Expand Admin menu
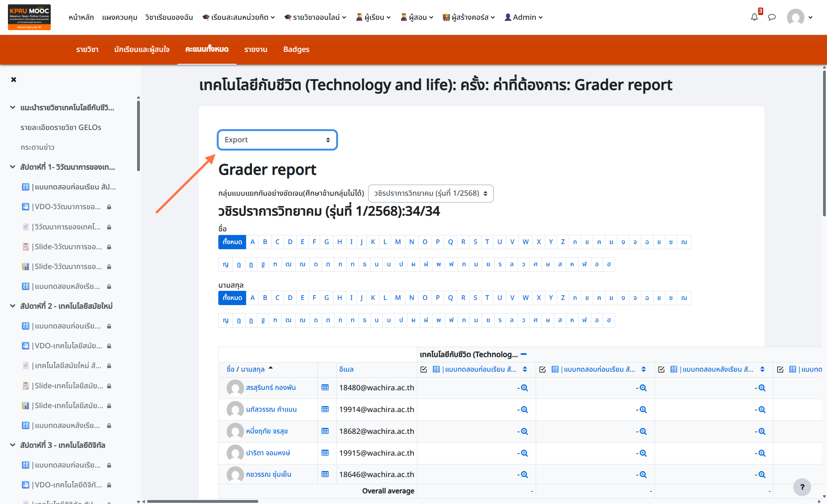827x504 pixels. tap(523, 17)
